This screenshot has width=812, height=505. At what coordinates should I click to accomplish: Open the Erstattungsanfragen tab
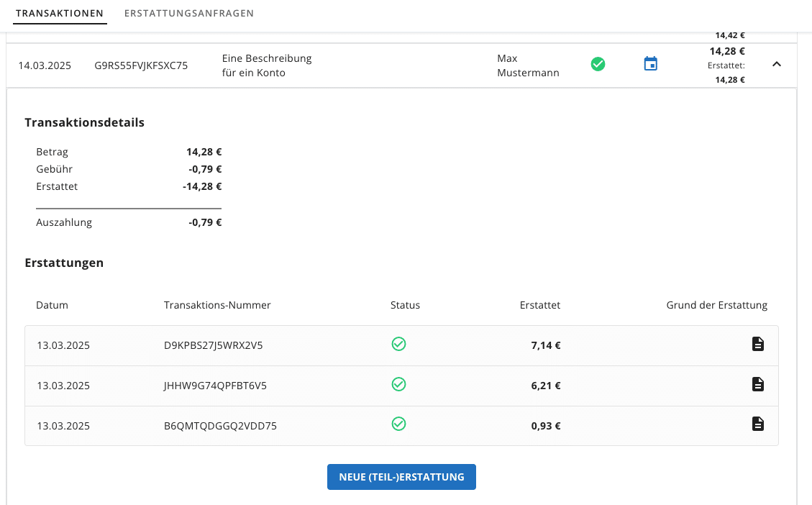click(188, 14)
